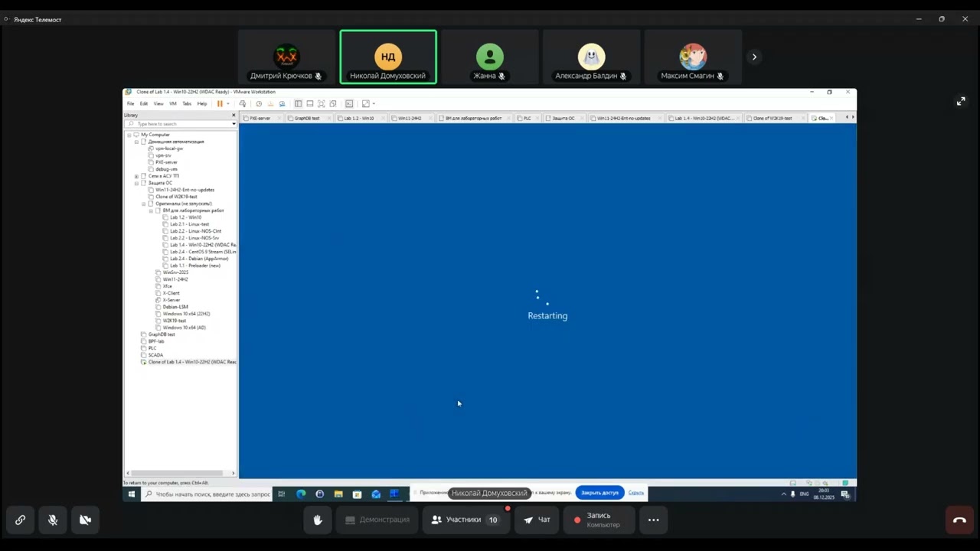
Task: Switch to the GraphDB test tab
Action: [308, 118]
